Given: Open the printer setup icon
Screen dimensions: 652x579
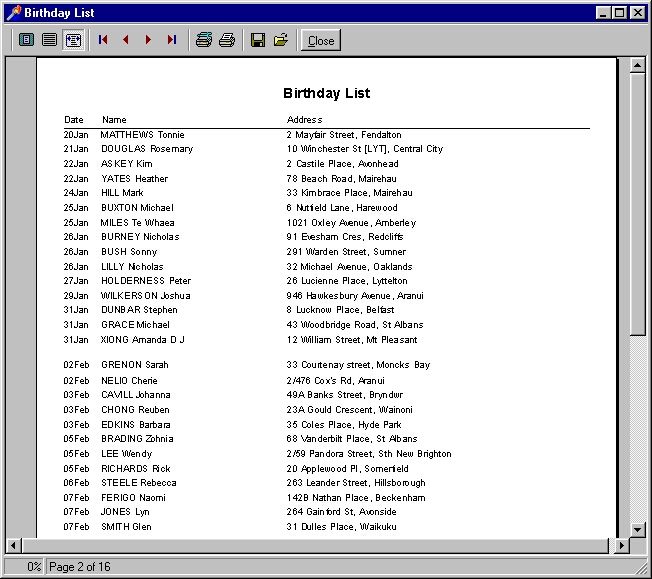Looking at the screenshot, I should [204, 40].
